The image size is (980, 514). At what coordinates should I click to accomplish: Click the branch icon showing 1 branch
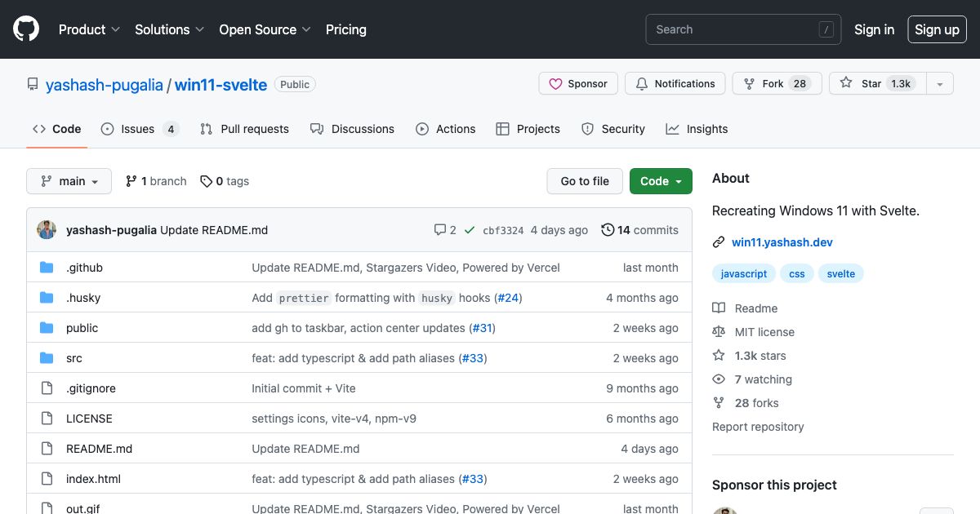[x=131, y=181]
